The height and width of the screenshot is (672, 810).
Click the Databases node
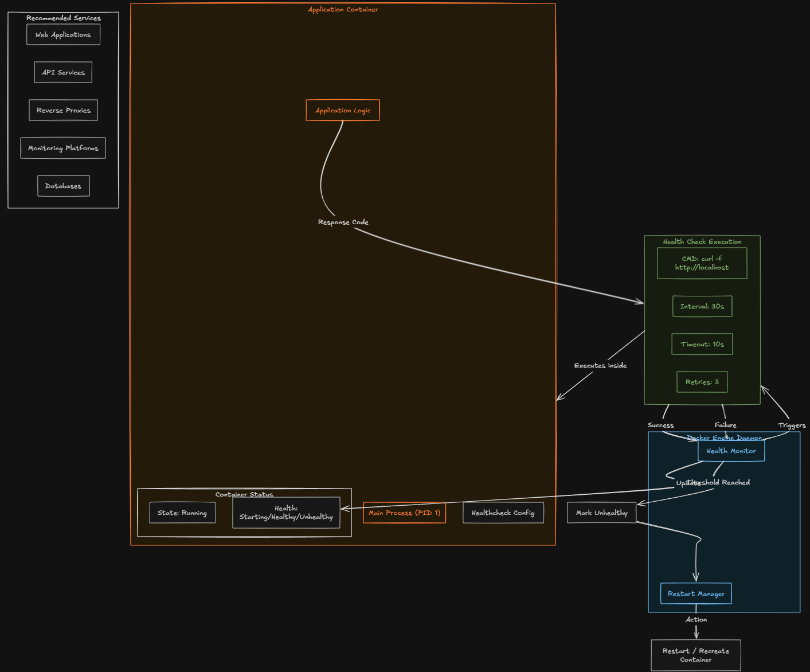63,186
